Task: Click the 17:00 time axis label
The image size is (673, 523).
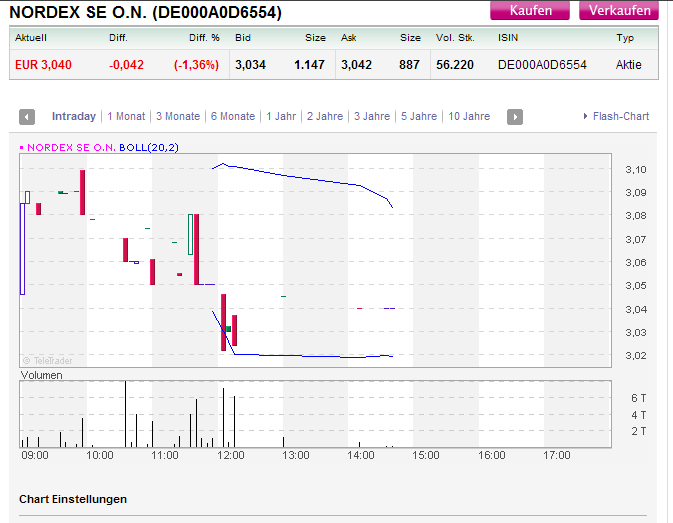Action: [x=557, y=455]
